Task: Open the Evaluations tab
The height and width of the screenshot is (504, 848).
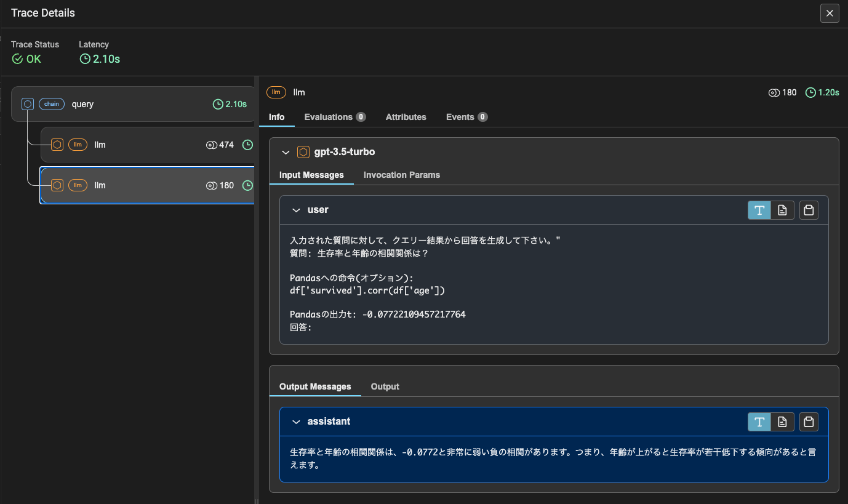Action: point(335,117)
